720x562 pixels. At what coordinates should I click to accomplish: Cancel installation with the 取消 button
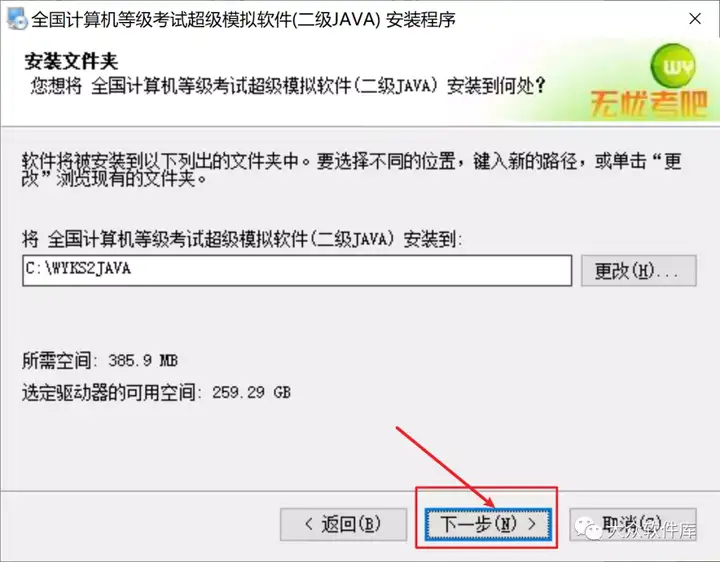633,524
